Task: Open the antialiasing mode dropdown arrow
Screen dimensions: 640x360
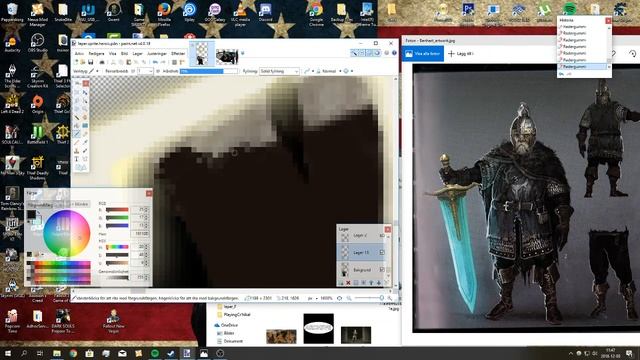Action: tap(313, 71)
